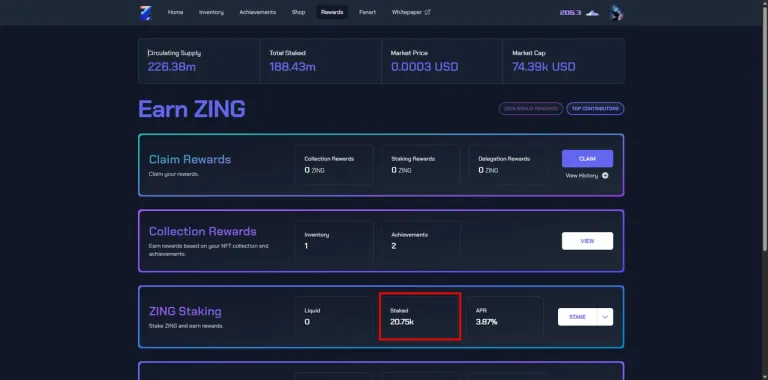
Task: Open the Achievements nav tab
Action: pos(258,12)
